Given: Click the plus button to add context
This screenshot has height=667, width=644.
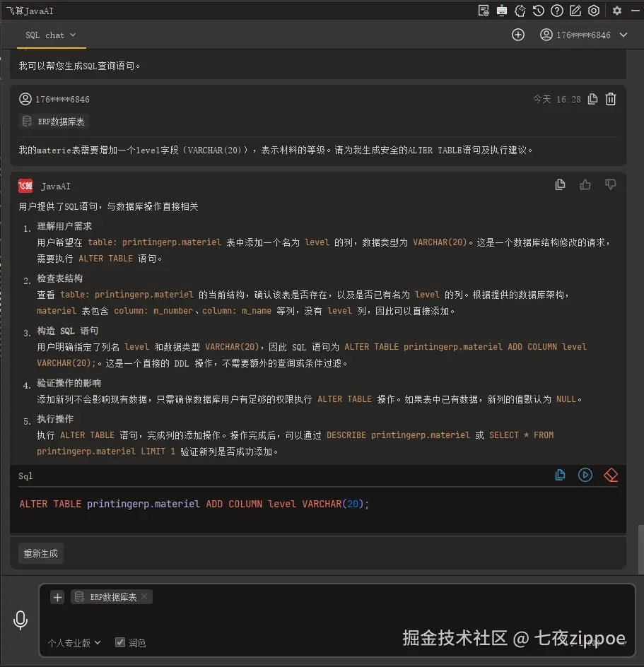Looking at the screenshot, I should [x=57, y=597].
